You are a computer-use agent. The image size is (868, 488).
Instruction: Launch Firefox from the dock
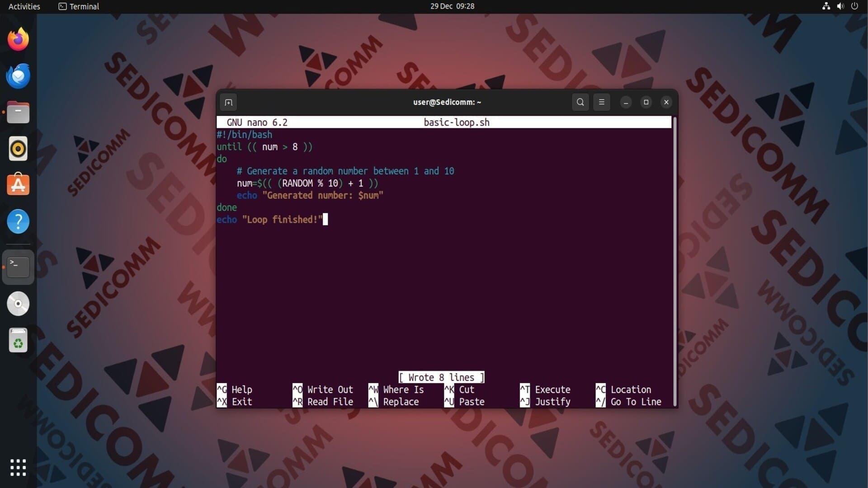tap(18, 39)
